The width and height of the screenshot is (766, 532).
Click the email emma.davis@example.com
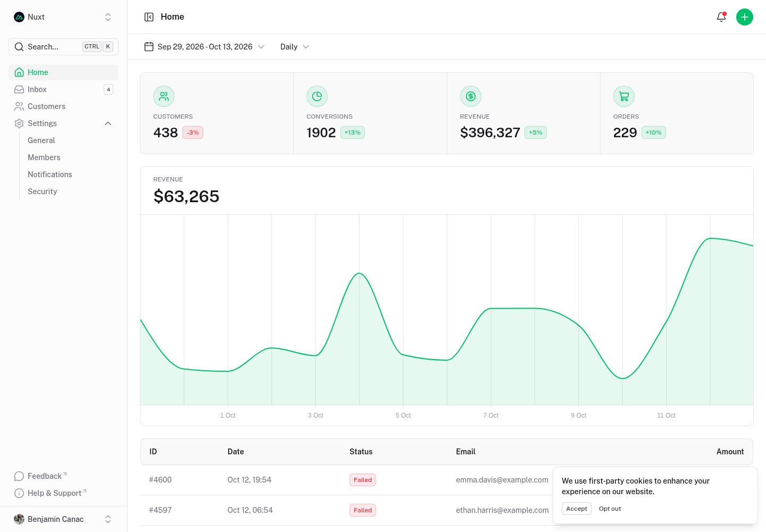pyautogui.click(x=502, y=480)
